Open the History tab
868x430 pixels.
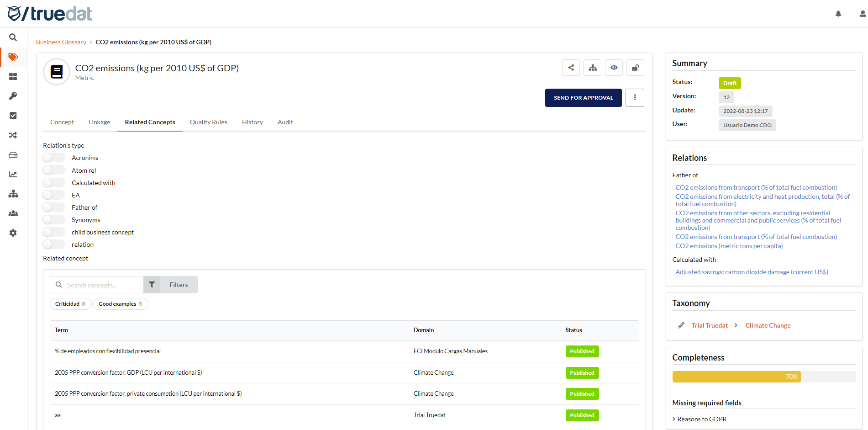[252, 122]
